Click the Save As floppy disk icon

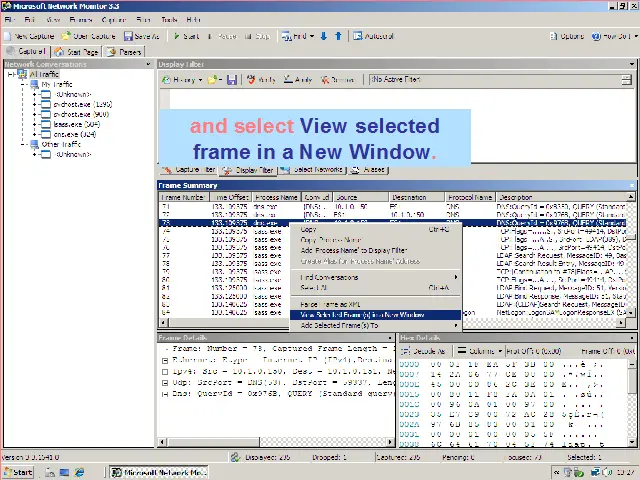coord(128,36)
